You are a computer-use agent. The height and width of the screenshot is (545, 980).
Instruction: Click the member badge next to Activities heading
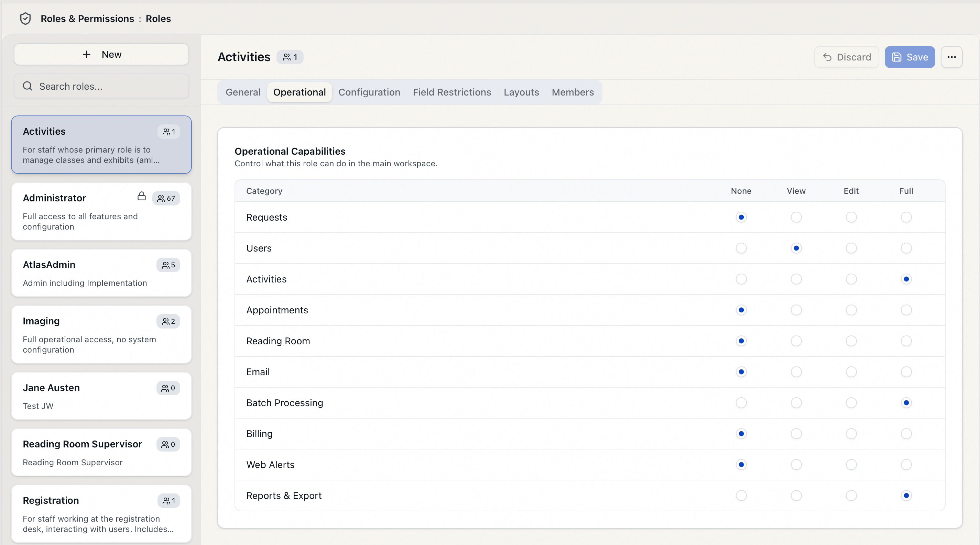[x=290, y=57]
